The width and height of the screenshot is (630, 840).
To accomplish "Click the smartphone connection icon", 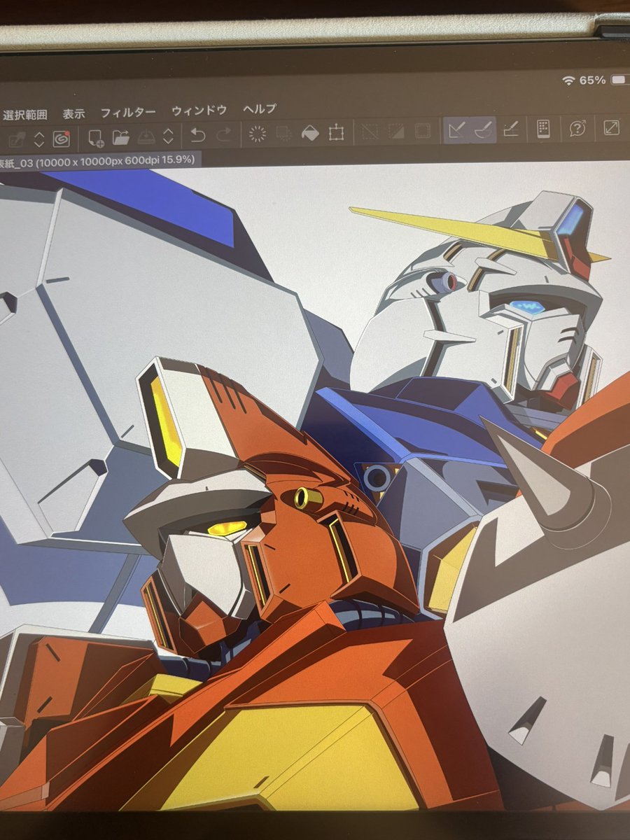I will (x=543, y=128).
